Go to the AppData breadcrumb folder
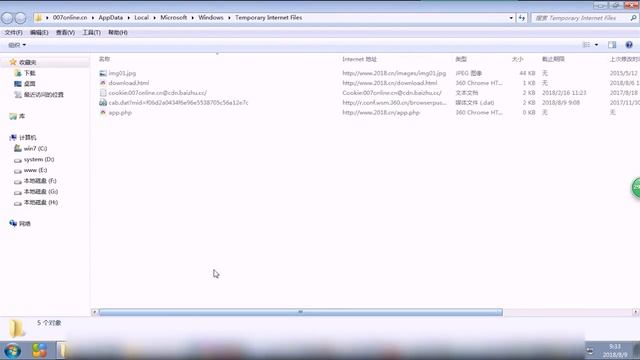The height and width of the screenshot is (360, 640). coord(111,18)
